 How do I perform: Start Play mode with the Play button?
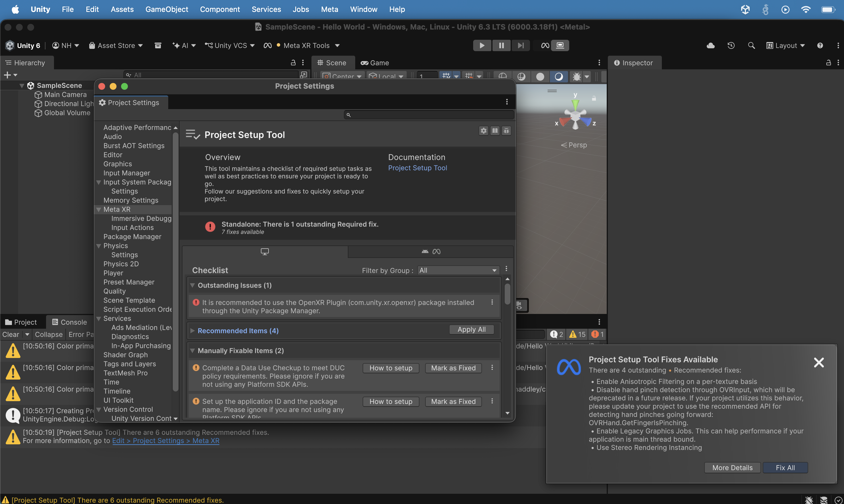(482, 45)
